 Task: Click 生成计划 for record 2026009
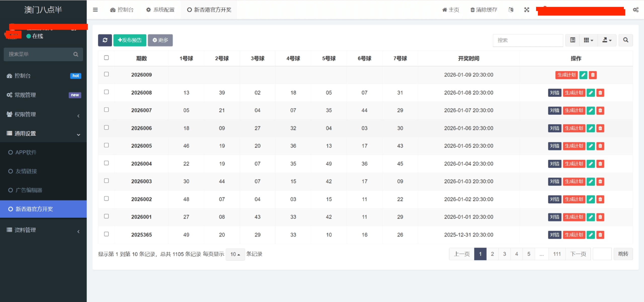566,75
